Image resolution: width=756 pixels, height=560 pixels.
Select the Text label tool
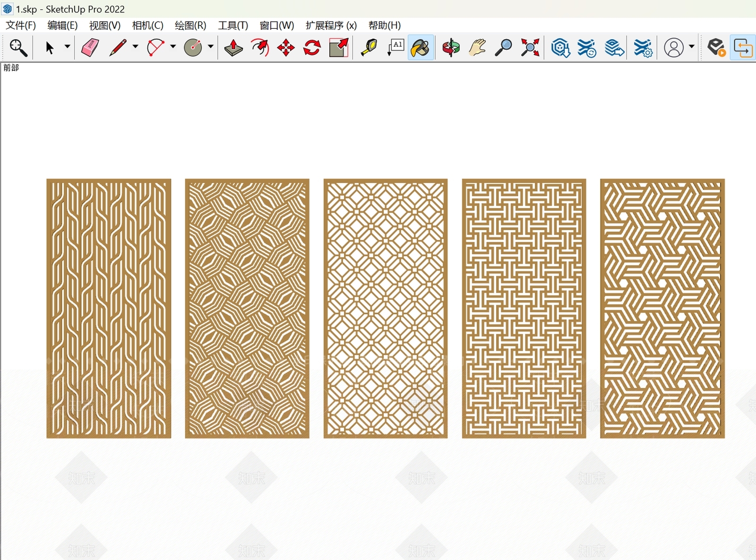(395, 48)
